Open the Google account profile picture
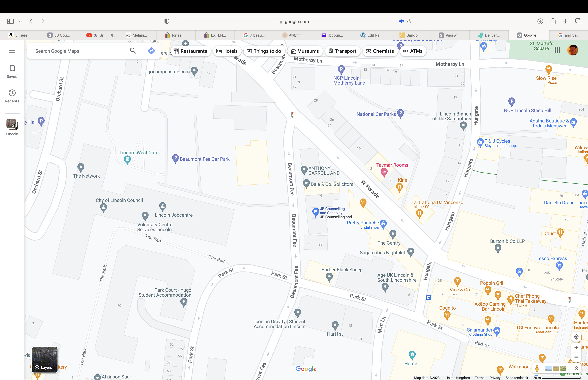The image size is (588, 380). [573, 50]
